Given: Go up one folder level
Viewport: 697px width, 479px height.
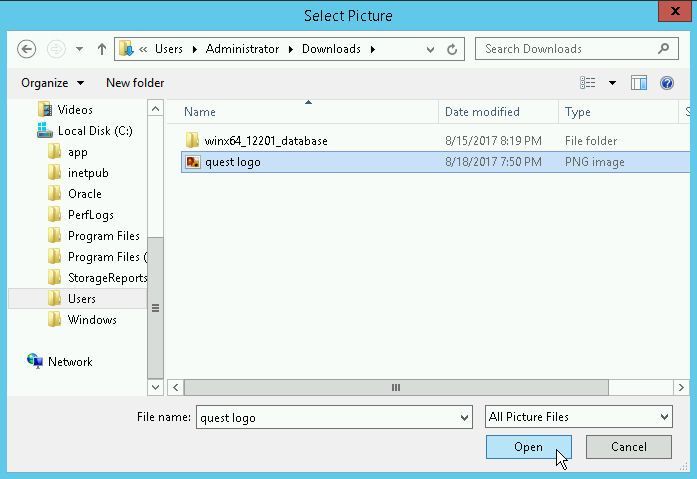Looking at the screenshot, I should pos(102,49).
